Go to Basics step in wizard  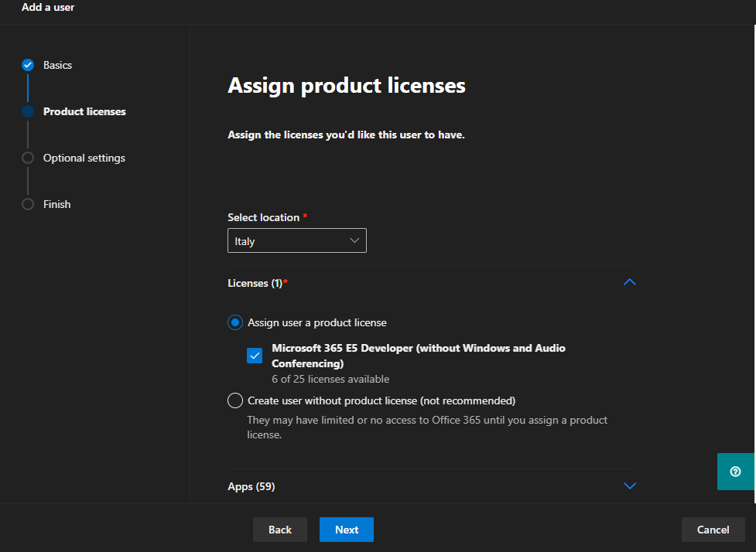click(x=57, y=65)
